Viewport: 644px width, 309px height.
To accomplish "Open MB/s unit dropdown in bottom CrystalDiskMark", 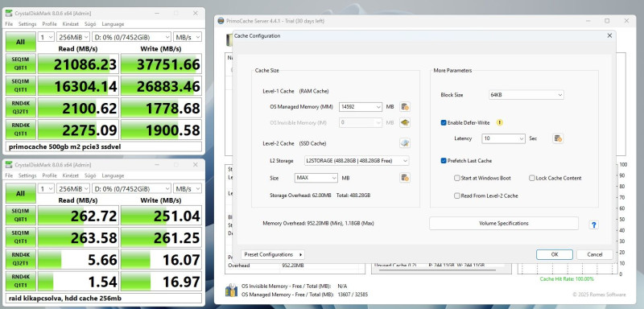I will point(188,188).
